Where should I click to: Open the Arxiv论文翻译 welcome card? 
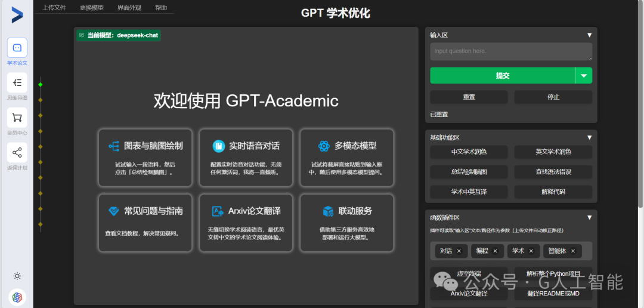[x=246, y=223]
